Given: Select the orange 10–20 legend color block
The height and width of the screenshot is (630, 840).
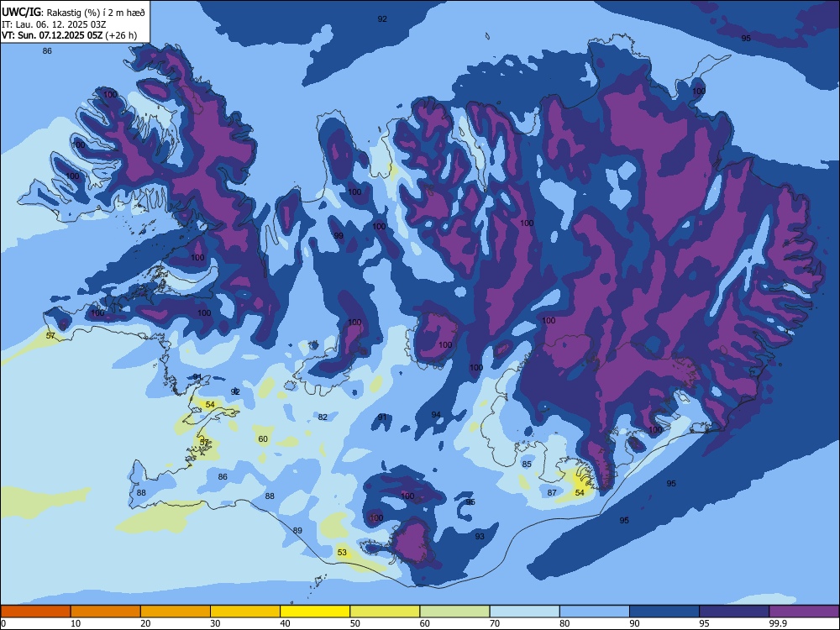Looking at the screenshot, I should (x=106, y=612).
